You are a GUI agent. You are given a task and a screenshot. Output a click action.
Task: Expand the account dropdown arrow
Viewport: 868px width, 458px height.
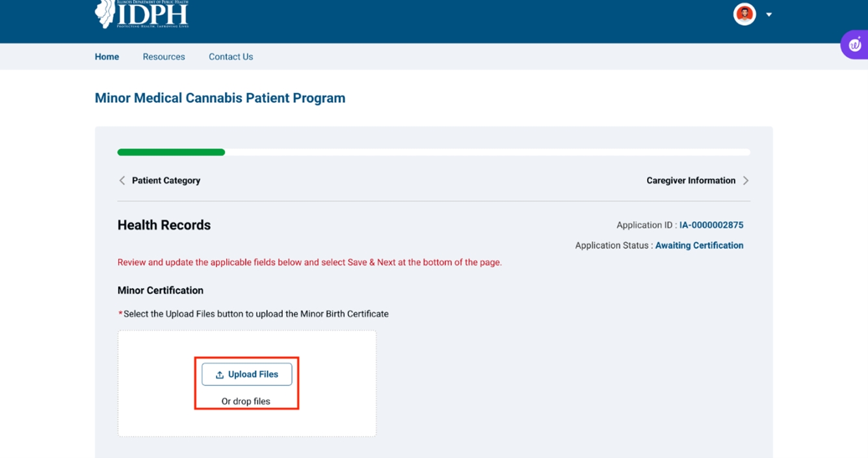pyautogui.click(x=769, y=14)
